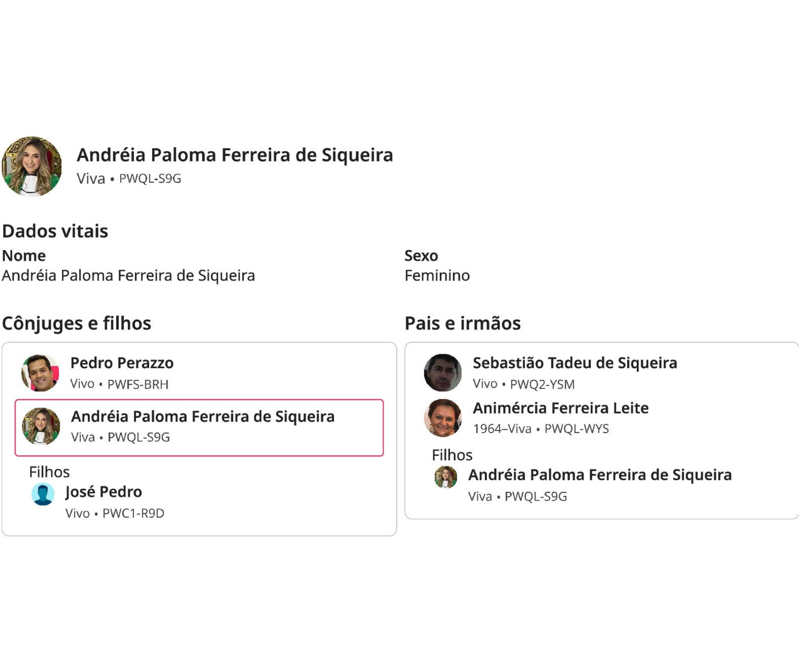Screen dimensions: 802x672
Task: Click Pedro Perazzo's profile photo
Action: point(40,373)
